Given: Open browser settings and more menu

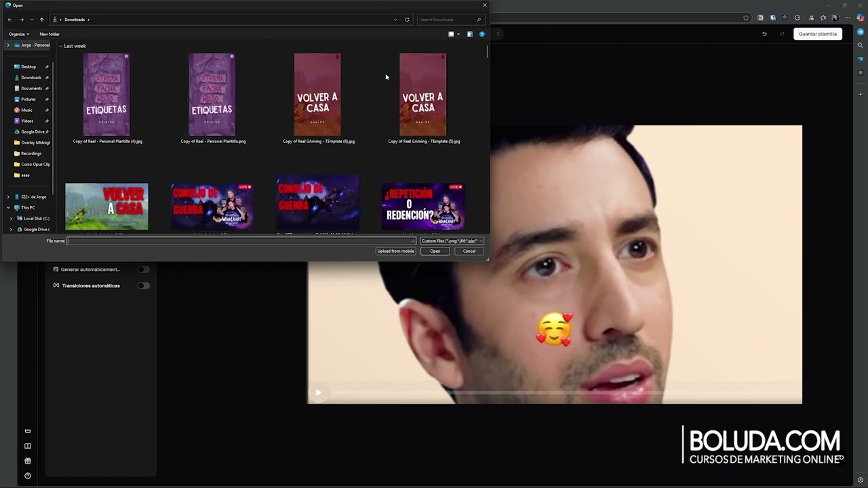Looking at the screenshot, I should pos(848,18).
